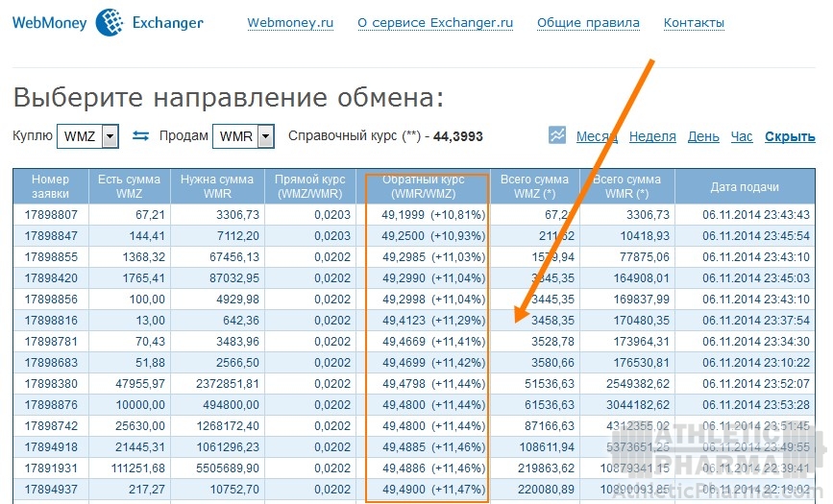
Task: Show chart for Месяц period
Action: 596,136
